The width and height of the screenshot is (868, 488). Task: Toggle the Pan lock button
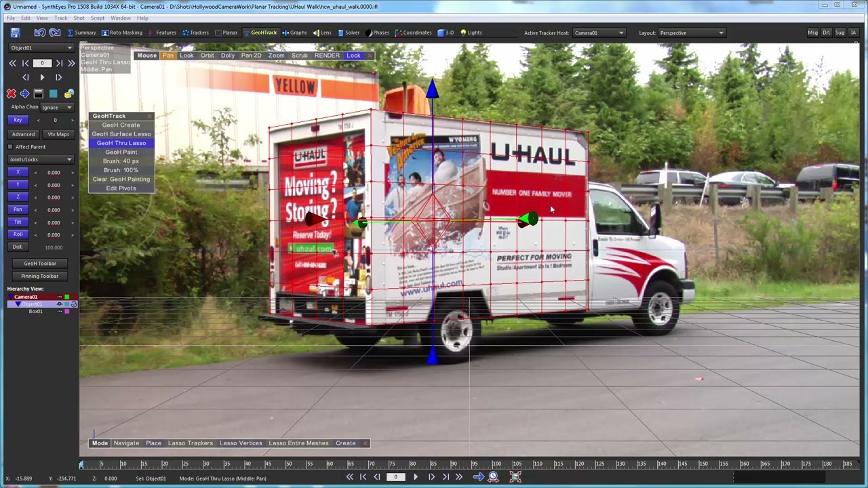(18, 209)
